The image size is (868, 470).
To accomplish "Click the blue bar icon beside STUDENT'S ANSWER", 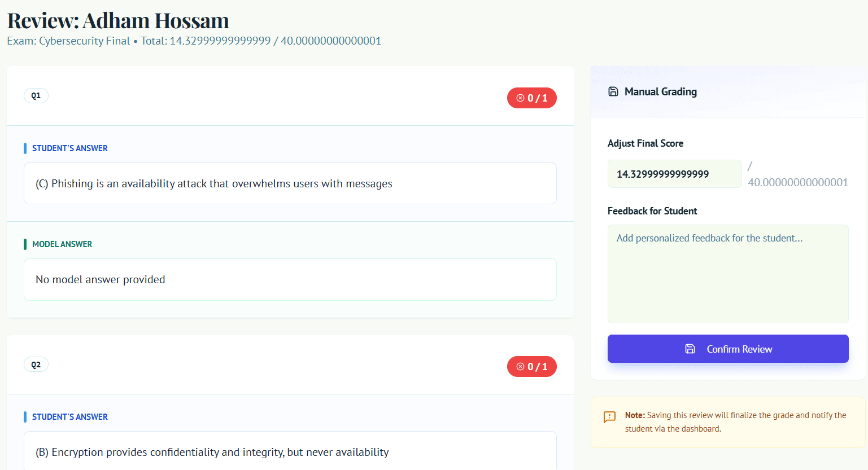I will 25,148.
